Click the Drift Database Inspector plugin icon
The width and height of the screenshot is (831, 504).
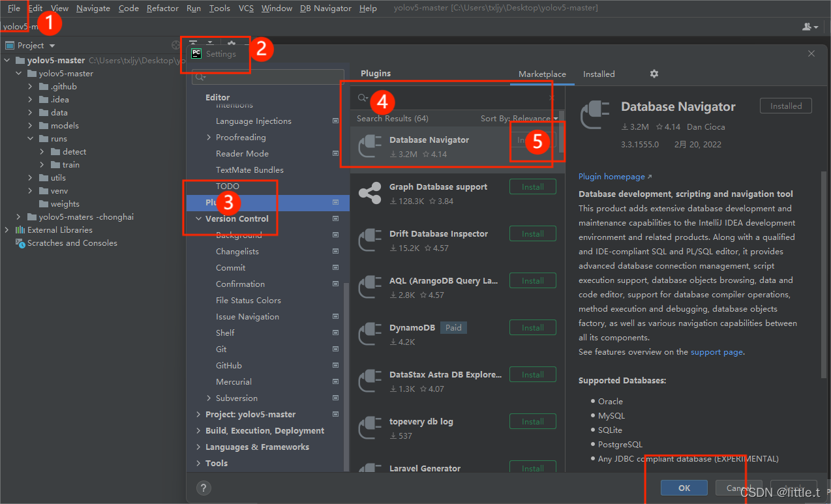370,240
